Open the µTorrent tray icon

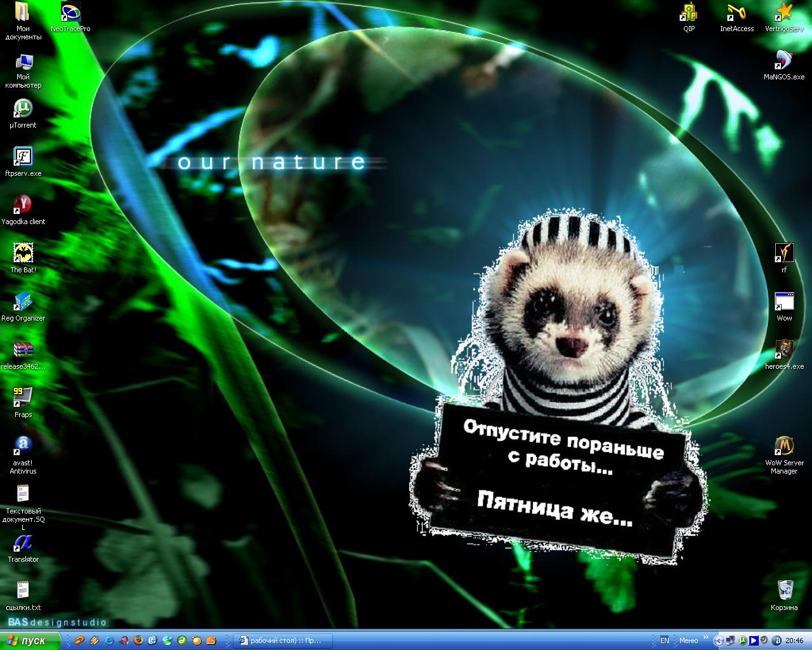(742, 640)
